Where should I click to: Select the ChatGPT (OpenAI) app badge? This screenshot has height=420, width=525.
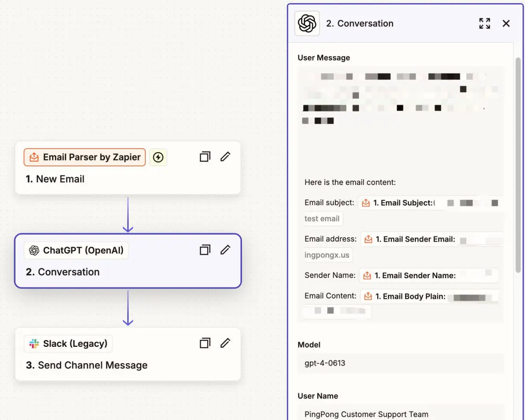click(76, 251)
